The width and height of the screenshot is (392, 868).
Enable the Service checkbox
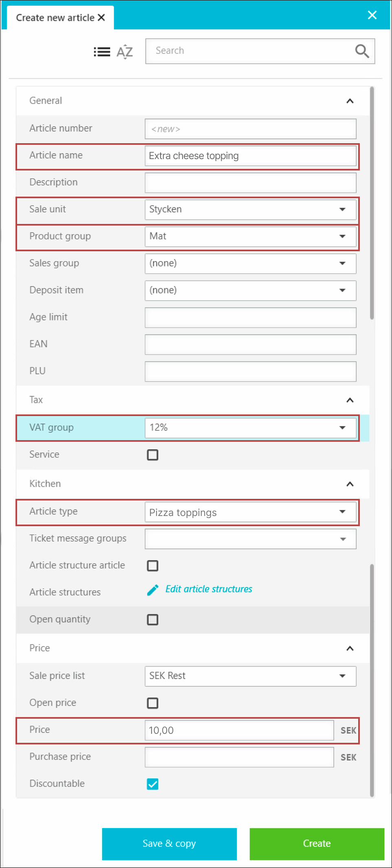pyautogui.click(x=153, y=455)
